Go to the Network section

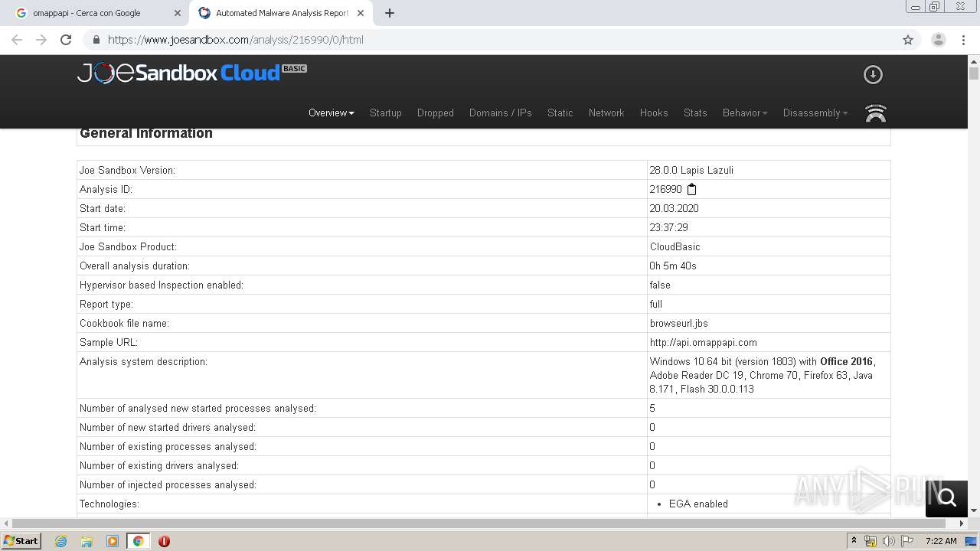point(606,112)
